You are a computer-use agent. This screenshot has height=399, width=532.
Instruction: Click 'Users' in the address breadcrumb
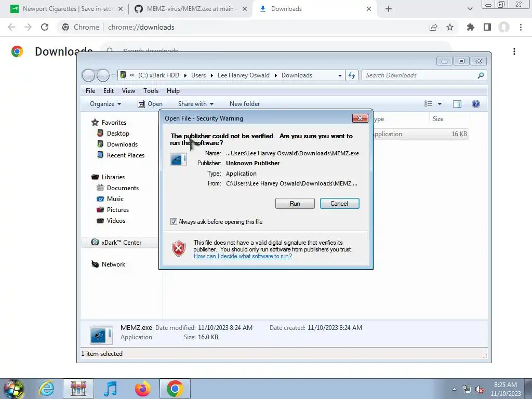click(198, 75)
